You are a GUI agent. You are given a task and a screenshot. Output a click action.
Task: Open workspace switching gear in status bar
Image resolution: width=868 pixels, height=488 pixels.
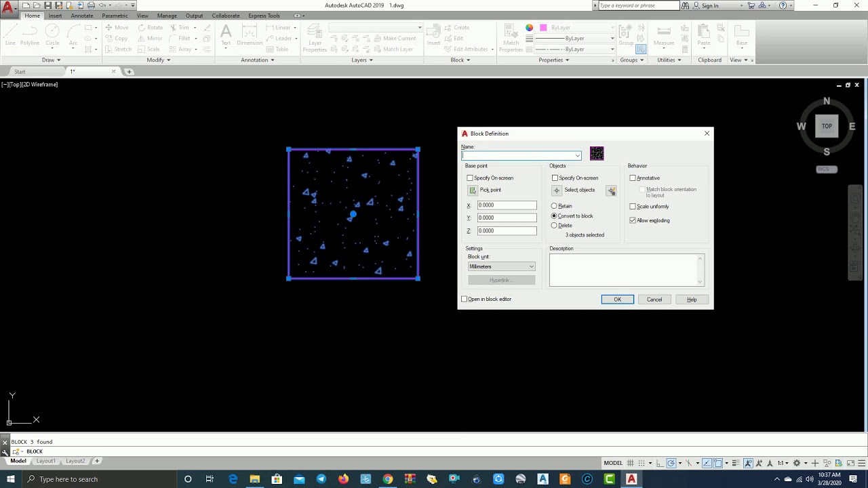(797, 463)
